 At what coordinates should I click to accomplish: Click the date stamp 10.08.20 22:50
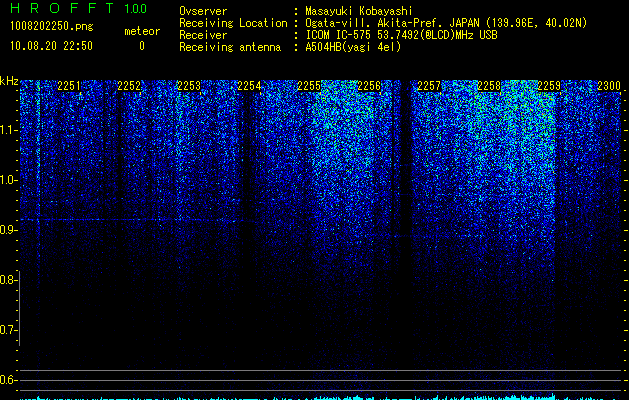[51, 46]
